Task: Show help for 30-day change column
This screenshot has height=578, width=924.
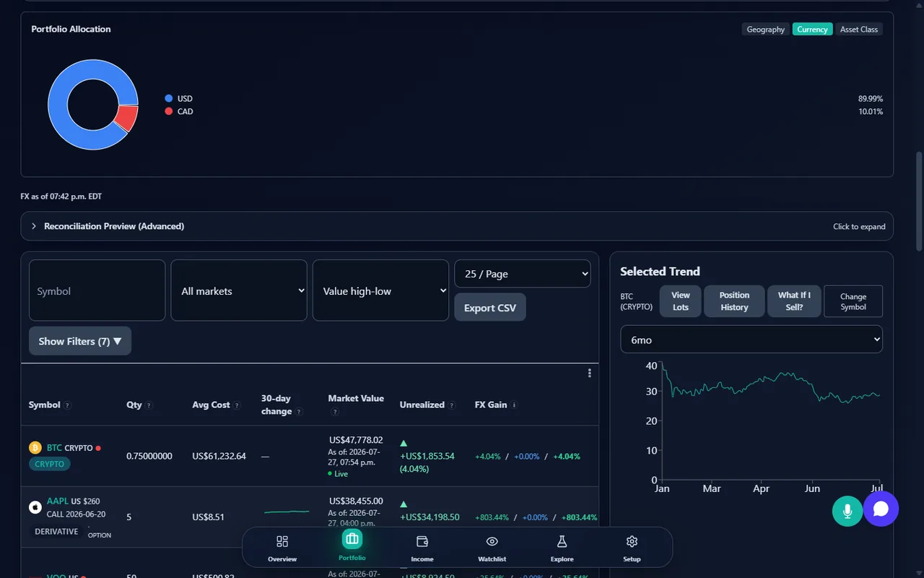Action: 299,412
